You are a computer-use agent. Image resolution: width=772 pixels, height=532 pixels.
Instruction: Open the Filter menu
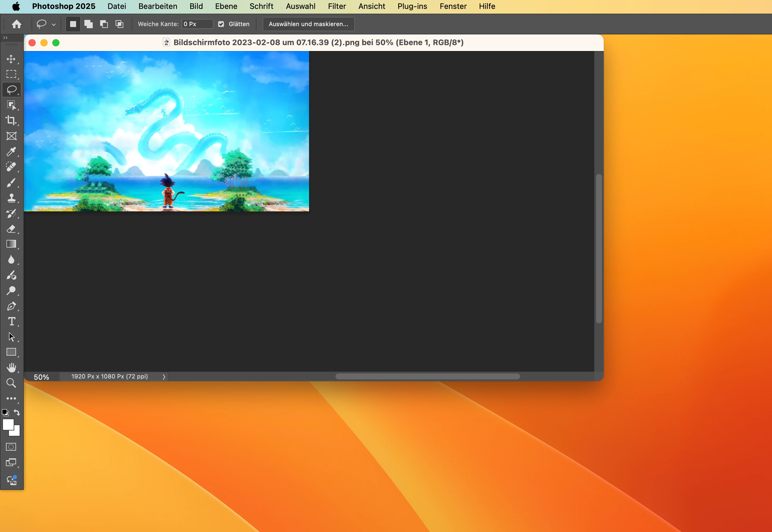[x=337, y=6]
